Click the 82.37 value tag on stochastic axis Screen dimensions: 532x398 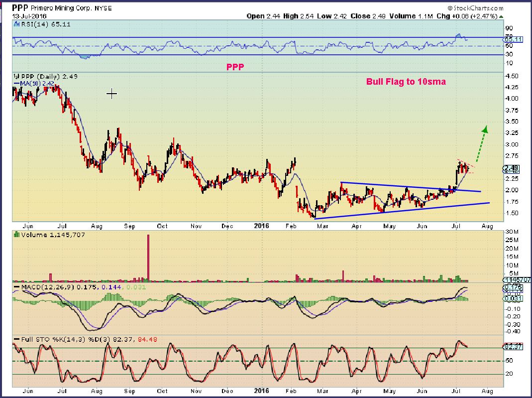tap(513, 347)
